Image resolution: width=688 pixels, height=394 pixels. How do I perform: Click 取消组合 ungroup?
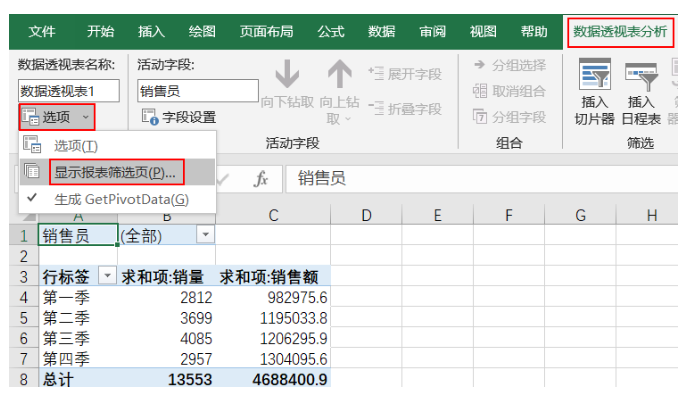[x=509, y=91]
